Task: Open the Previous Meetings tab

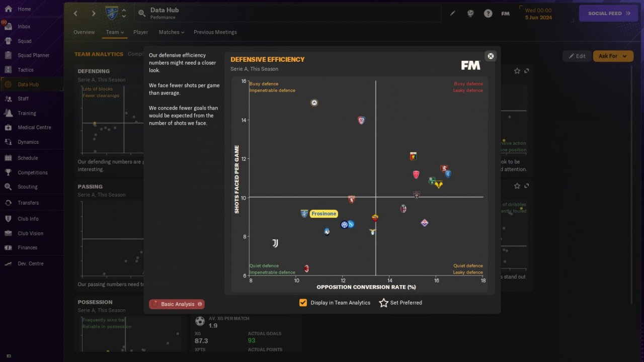Action: [215, 32]
